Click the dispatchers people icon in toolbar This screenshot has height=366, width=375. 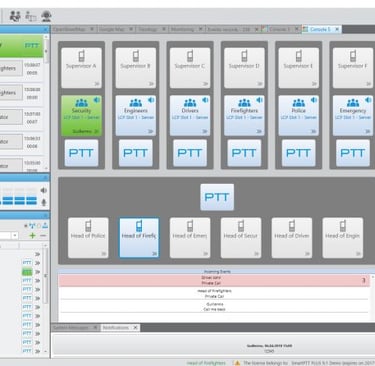coord(15,16)
